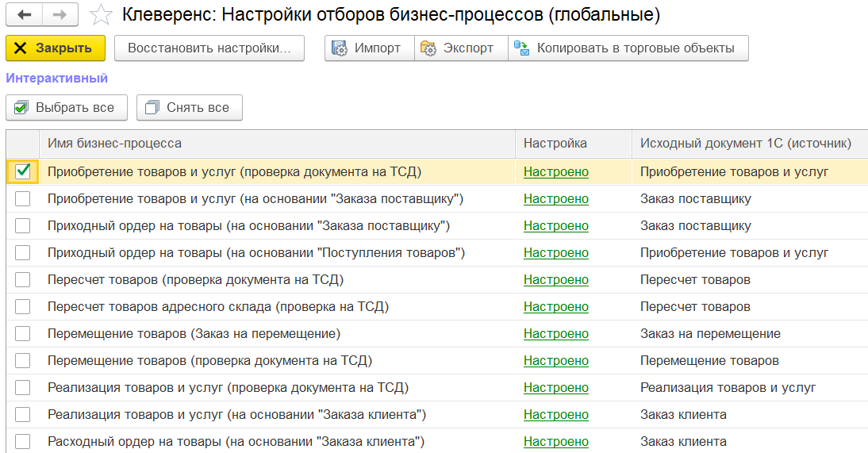The height and width of the screenshot is (453, 868).
Task: Click Исходный документ 1С (источник) header
Action: pos(750,144)
